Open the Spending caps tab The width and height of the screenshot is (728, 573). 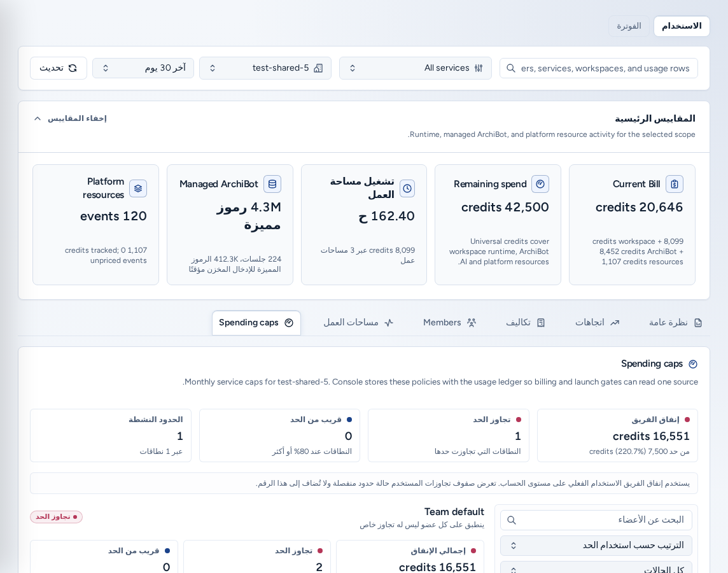pos(256,323)
